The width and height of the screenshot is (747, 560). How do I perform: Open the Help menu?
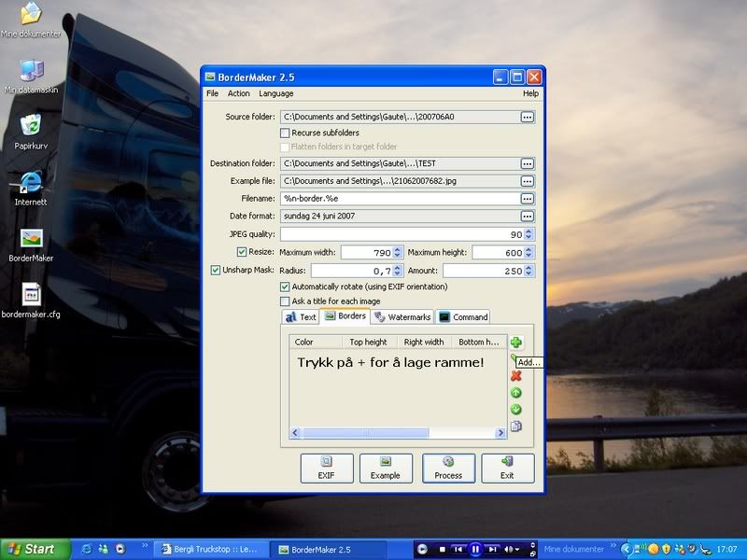pyautogui.click(x=530, y=93)
